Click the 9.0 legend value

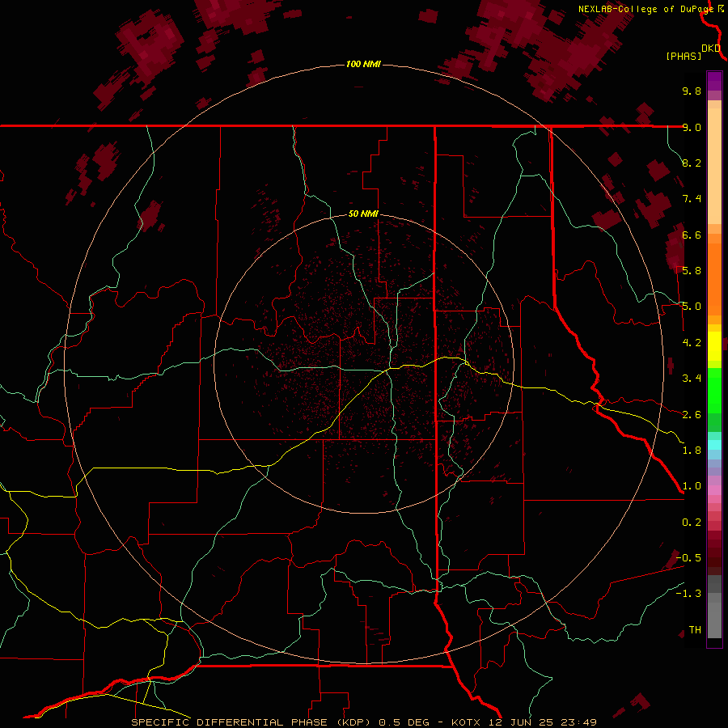(x=692, y=127)
